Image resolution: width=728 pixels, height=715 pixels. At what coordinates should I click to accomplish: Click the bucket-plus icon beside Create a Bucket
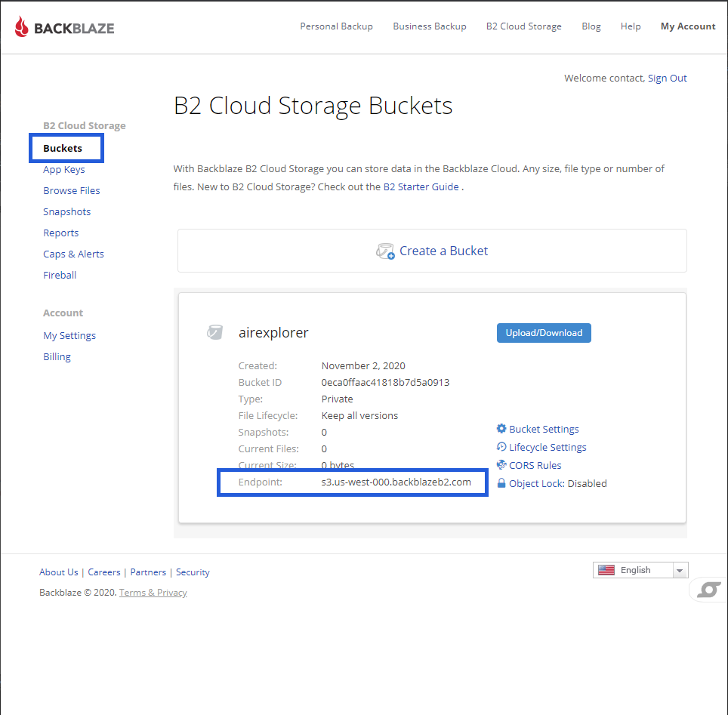point(385,251)
